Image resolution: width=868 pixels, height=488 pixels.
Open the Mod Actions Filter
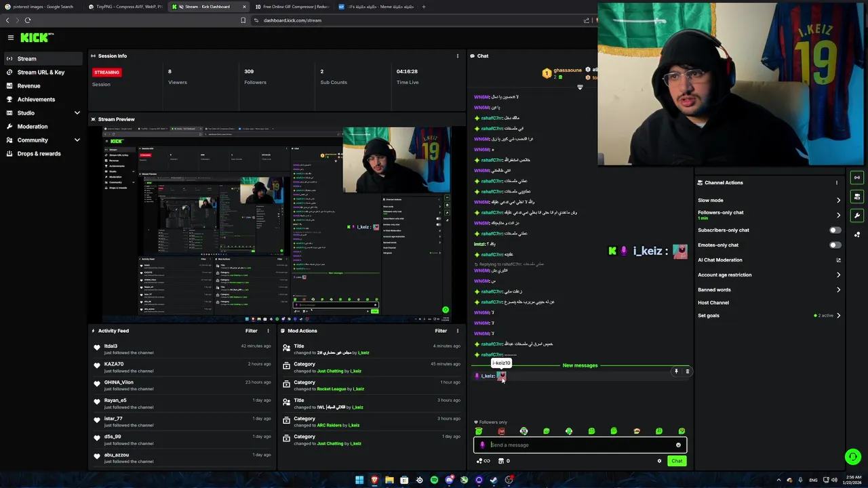coord(441,331)
